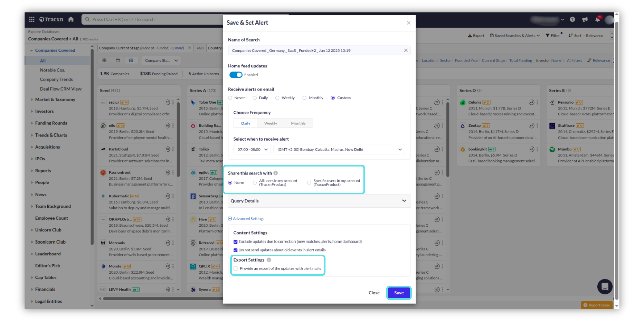Click the announcements megaphone icon
This screenshot has height=322, width=644.
pos(585,19)
